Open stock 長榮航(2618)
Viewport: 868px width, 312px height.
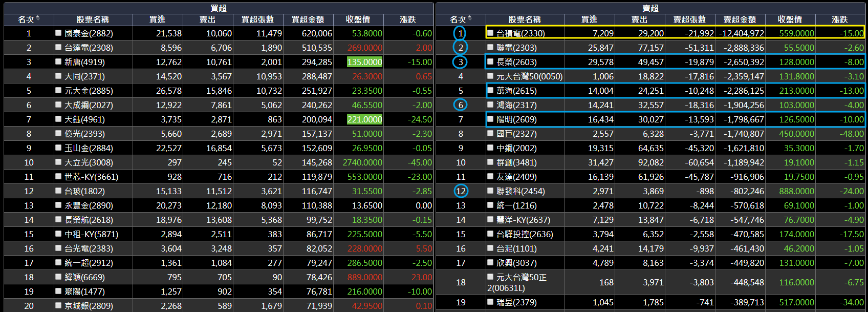(89, 220)
